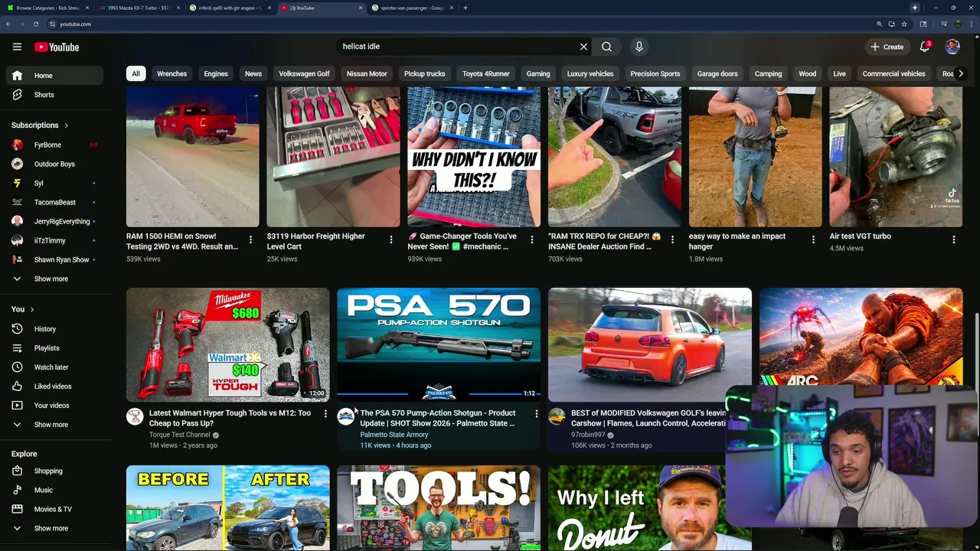Viewport: 980px width, 551px height.
Task: Open Shawn Ryan Show subscription
Action: click(x=54, y=259)
